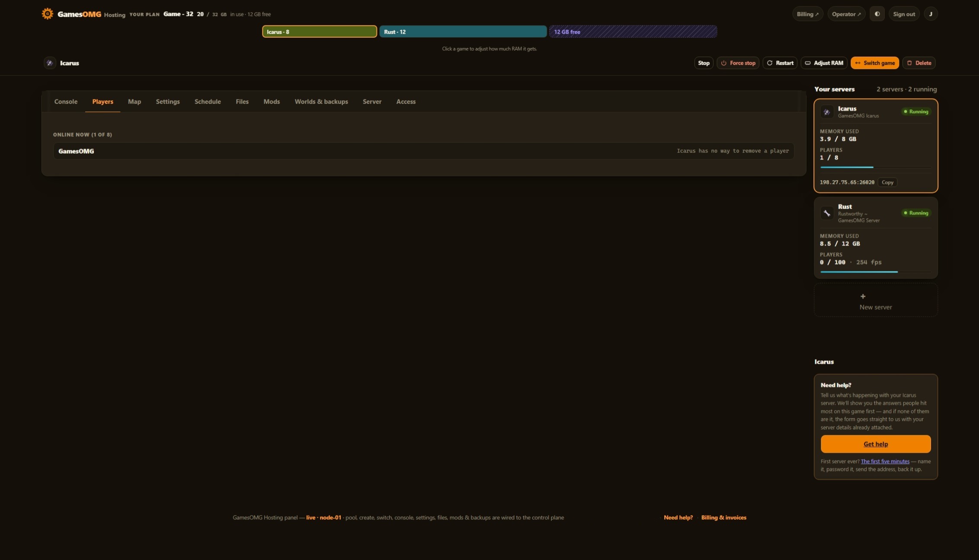
Task: Click Switch game button
Action: [874, 63]
